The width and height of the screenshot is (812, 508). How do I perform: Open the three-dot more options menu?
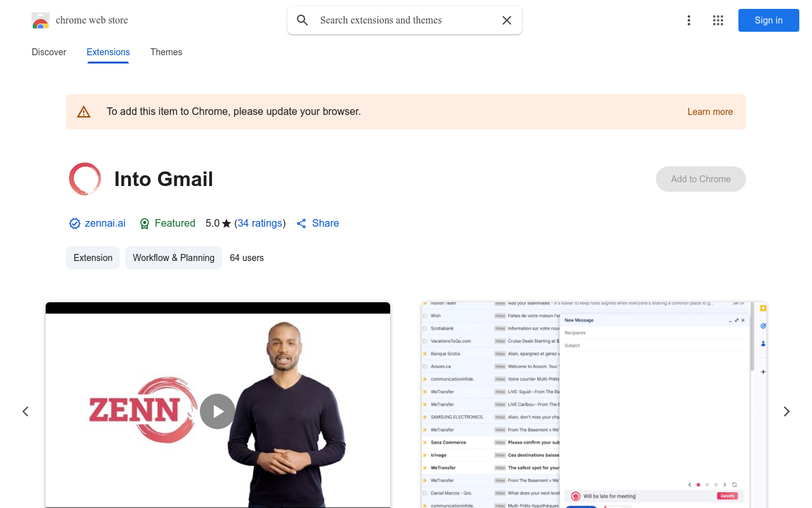pos(689,20)
